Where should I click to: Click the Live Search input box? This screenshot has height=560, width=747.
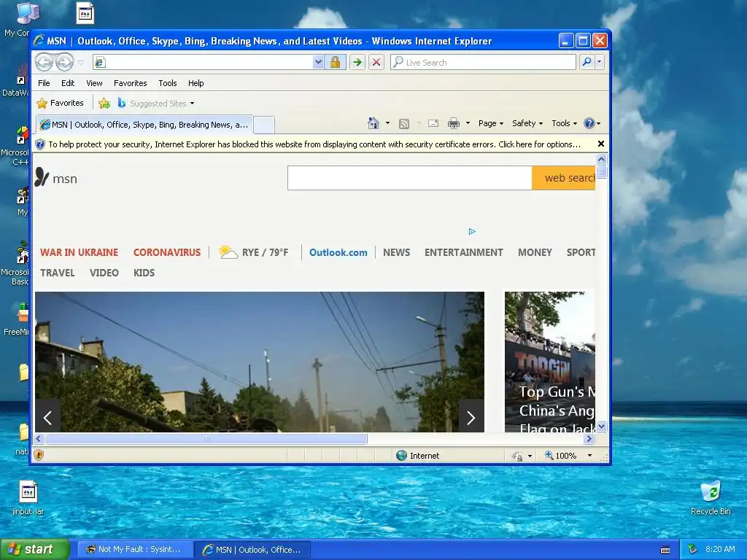click(483, 63)
